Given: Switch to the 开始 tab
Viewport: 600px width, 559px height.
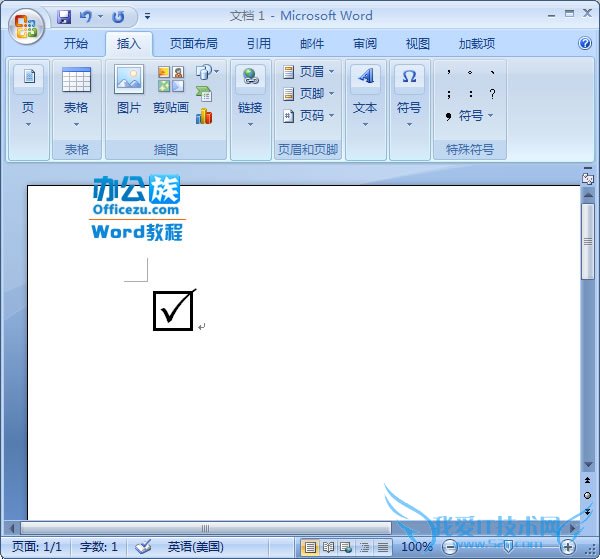Looking at the screenshot, I should 76,44.
